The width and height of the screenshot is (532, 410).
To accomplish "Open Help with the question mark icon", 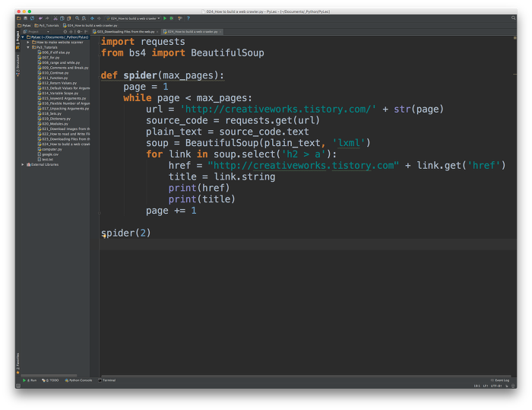I will [x=188, y=18].
